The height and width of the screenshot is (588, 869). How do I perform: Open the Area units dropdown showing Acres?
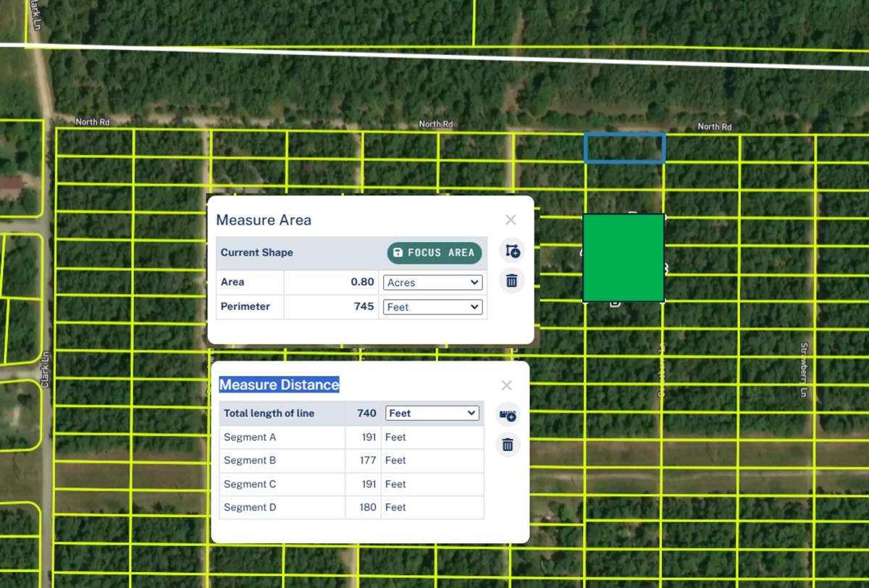coord(432,282)
